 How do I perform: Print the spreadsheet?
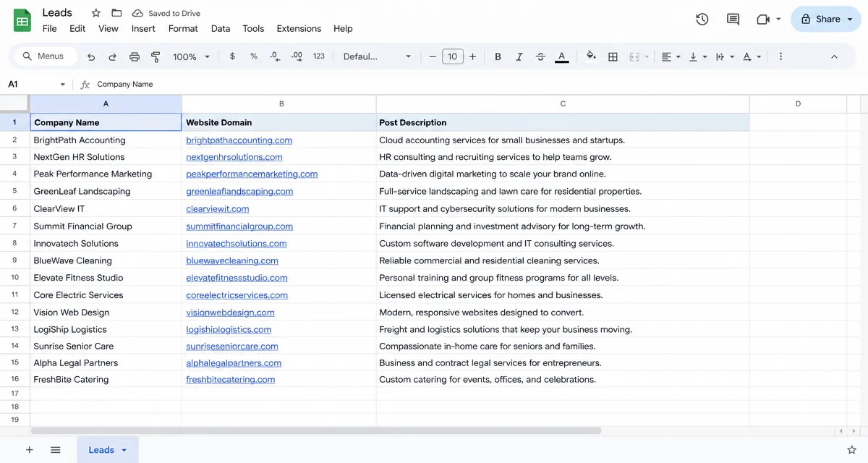(134, 56)
